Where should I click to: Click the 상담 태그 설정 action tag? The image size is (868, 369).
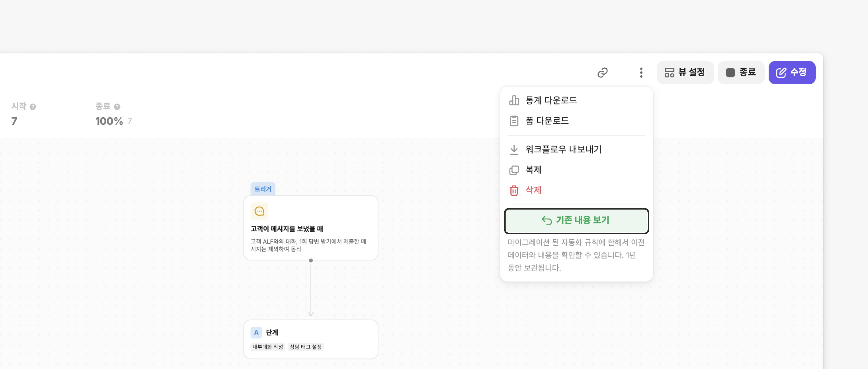[x=305, y=347]
